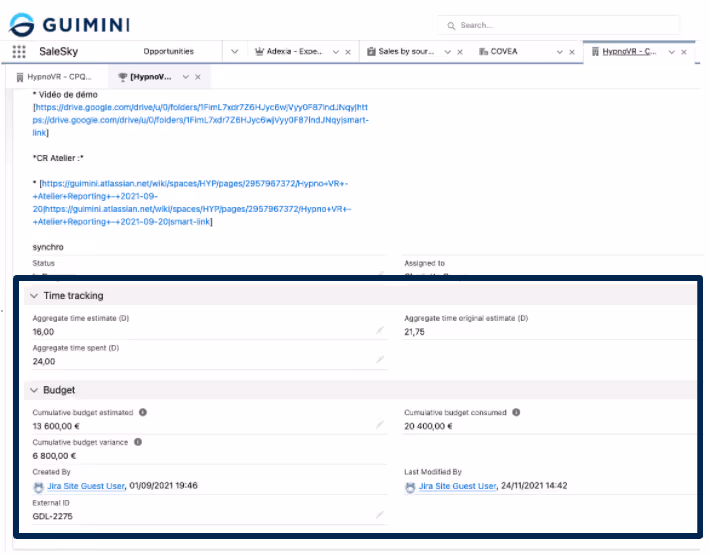Click the SaleSky app name
Screen dimensions: 710x556
click(58, 52)
